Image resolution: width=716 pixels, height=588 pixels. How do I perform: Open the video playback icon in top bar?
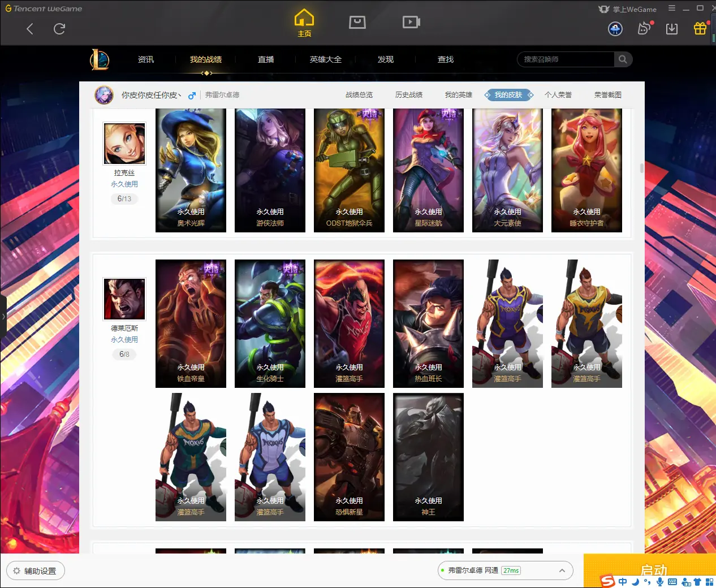(411, 22)
